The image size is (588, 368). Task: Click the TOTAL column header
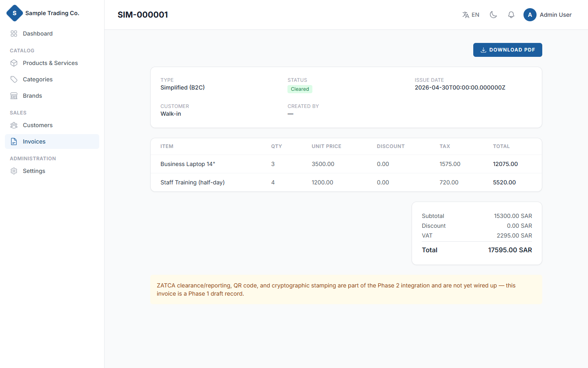pos(501,146)
